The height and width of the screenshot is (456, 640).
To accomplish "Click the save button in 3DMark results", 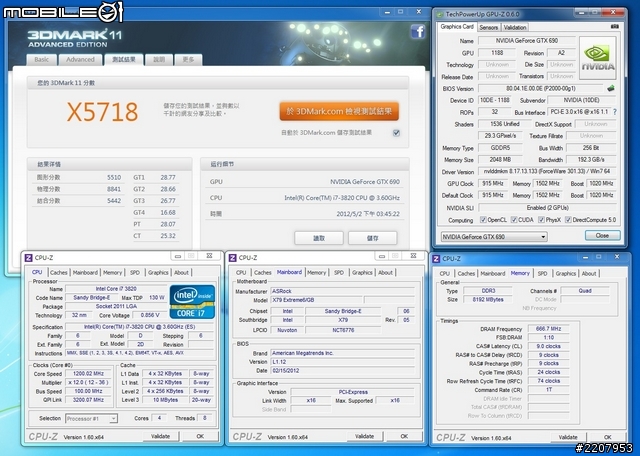I will [372, 238].
